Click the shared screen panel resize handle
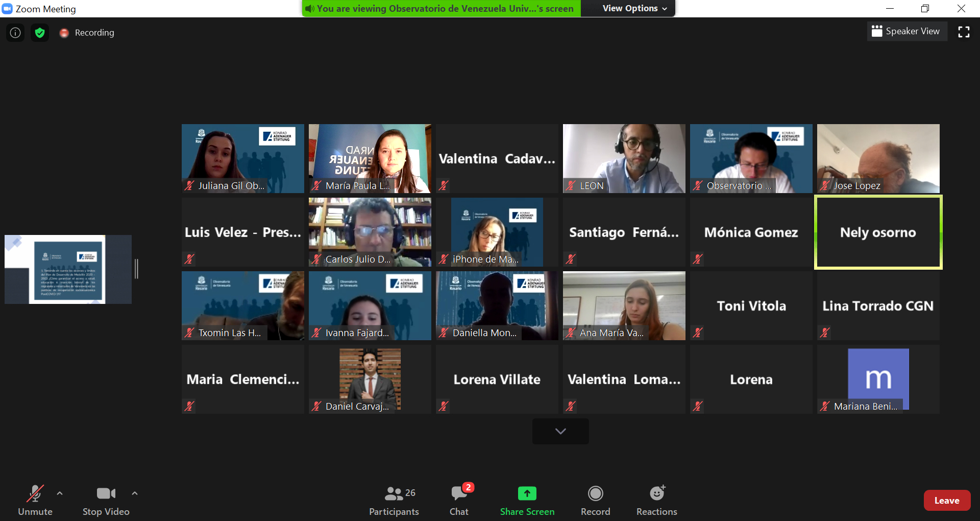980x521 pixels. coord(136,269)
